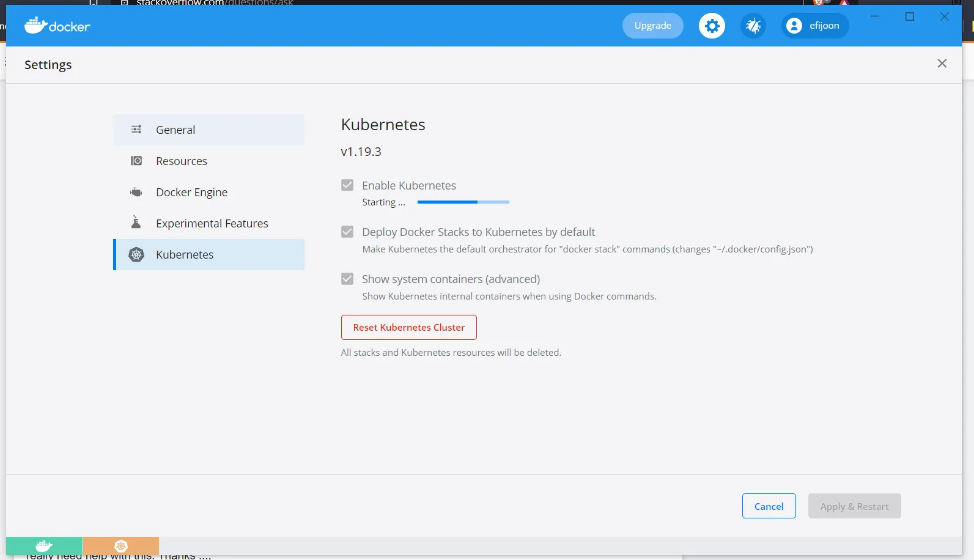Screen dimensions: 974x560
Task: Click the resources will be deleted warning
Action: click(x=451, y=353)
